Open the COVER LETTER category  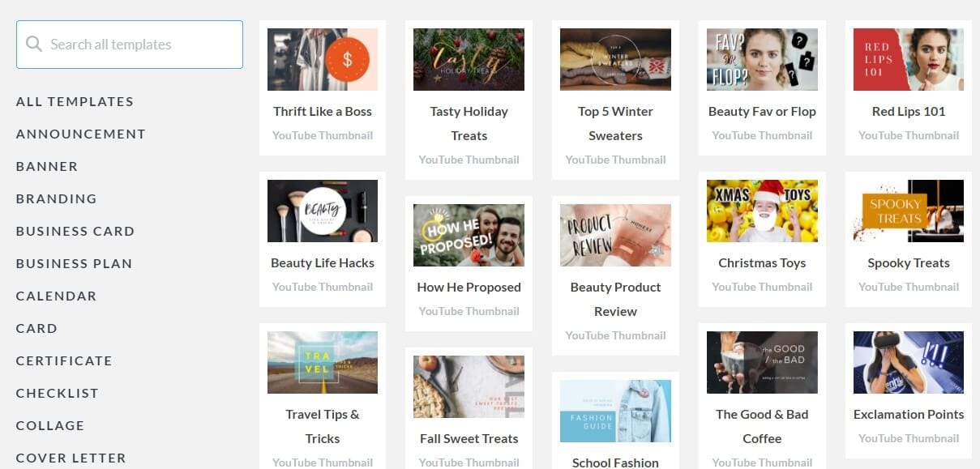pos(71,458)
